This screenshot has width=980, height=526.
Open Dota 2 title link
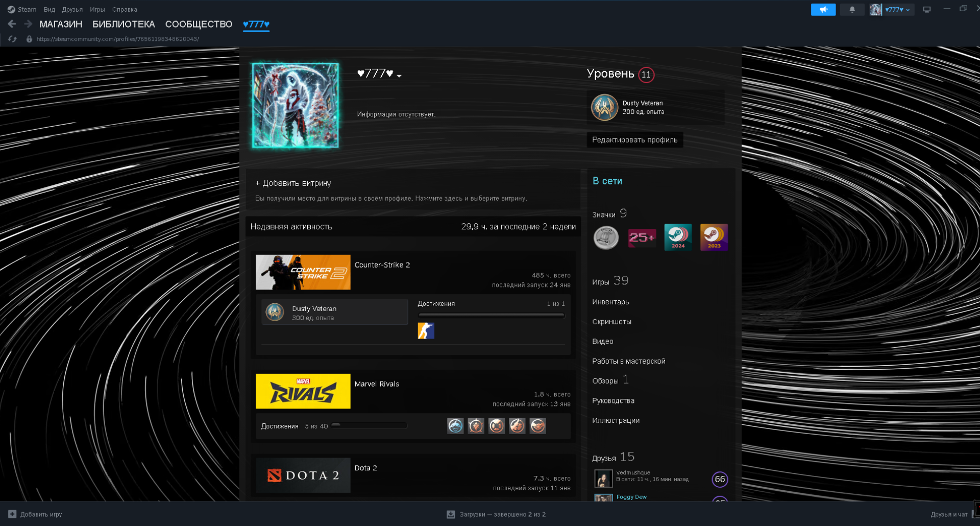365,468
